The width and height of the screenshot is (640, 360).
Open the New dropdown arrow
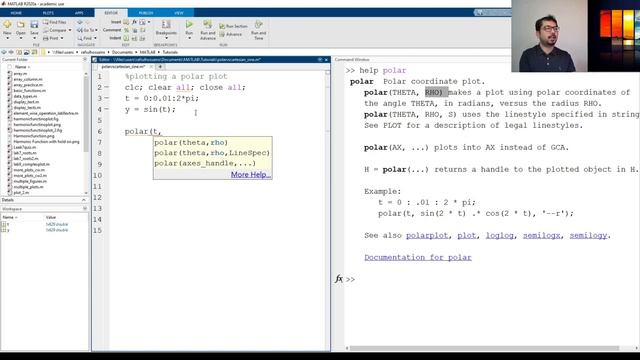pyautogui.click(x=7, y=38)
